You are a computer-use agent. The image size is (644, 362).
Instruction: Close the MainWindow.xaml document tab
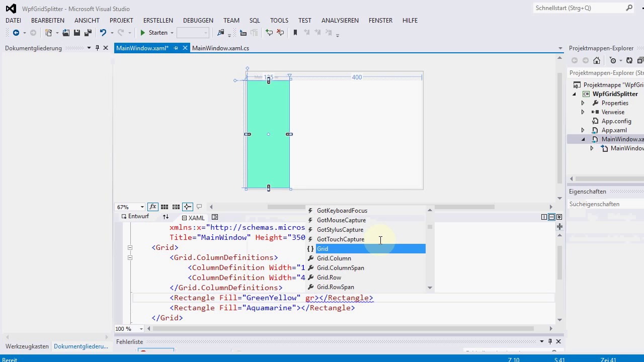tap(185, 48)
